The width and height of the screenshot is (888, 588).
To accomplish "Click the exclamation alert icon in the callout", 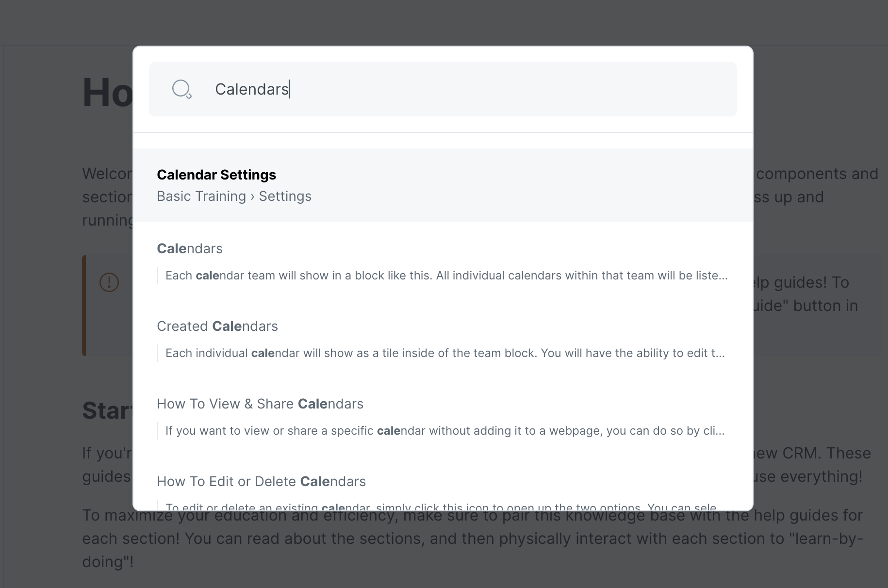I will tap(109, 282).
